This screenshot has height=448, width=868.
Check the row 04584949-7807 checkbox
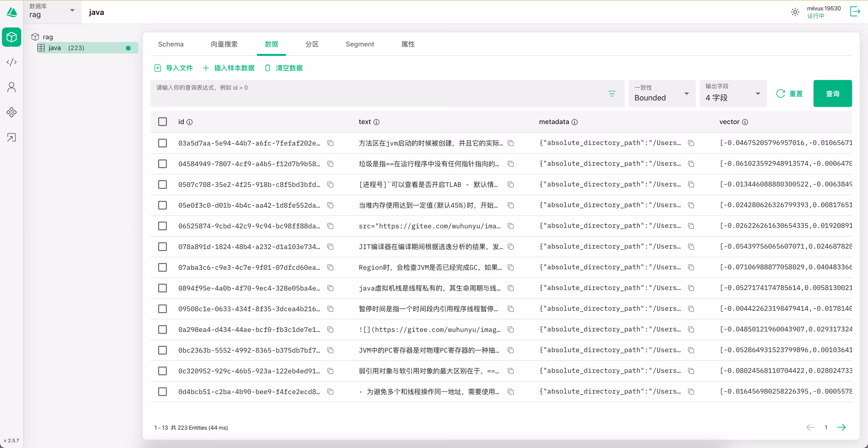click(x=163, y=164)
